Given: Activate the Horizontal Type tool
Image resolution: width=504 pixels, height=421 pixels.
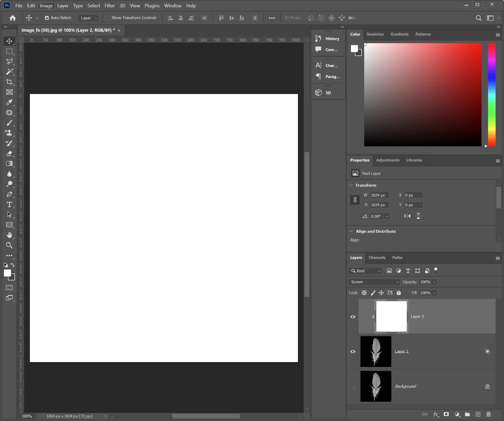Looking at the screenshot, I should pyautogui.click(x=9, y=204).
